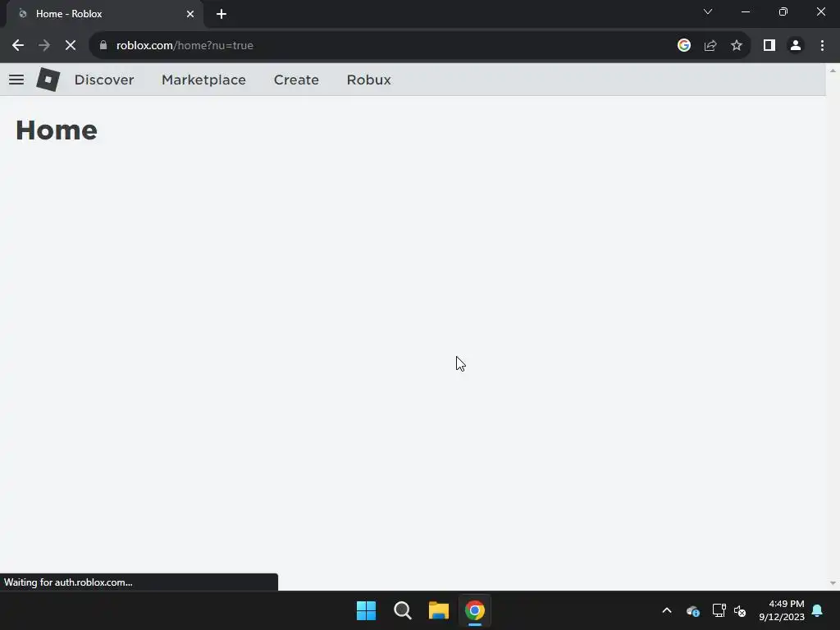
Task: Open the clock showing 4:49 PM
Action: [x=782, y=610]
